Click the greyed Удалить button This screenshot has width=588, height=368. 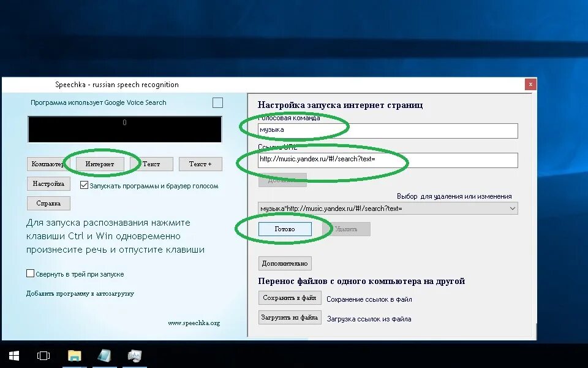pos(346,229)
